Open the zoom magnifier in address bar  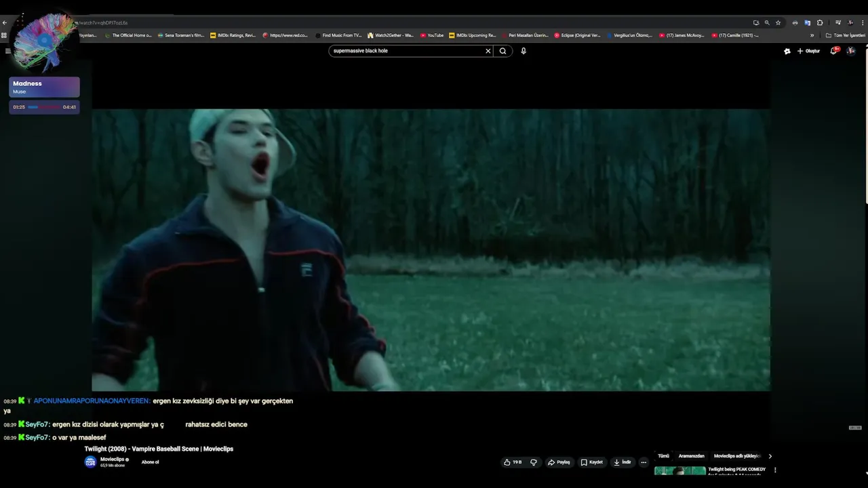coord(767,22)
